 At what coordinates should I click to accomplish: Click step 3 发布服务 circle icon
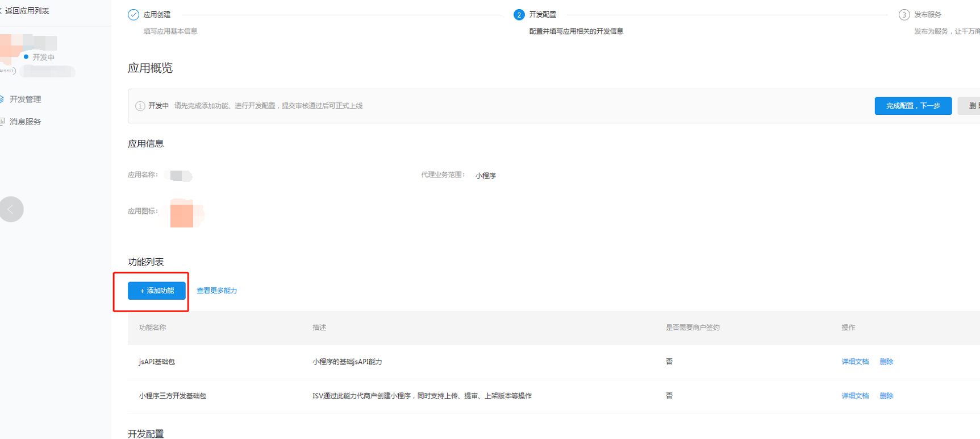coord(904,15)
